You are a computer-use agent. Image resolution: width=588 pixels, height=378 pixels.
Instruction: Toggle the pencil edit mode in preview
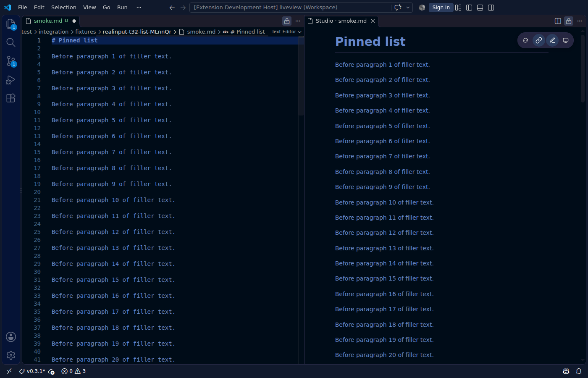552,40
